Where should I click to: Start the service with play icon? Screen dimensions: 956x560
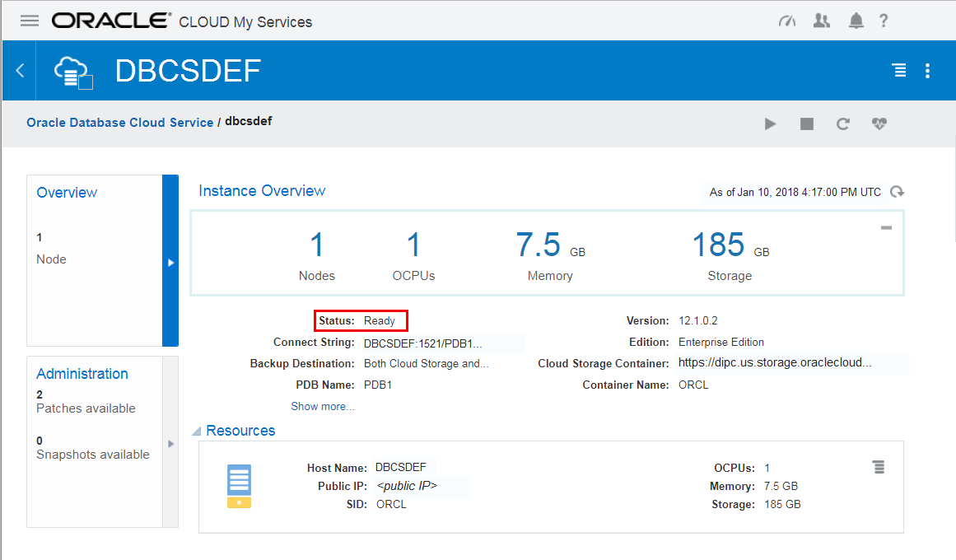[x=770, y=124]
